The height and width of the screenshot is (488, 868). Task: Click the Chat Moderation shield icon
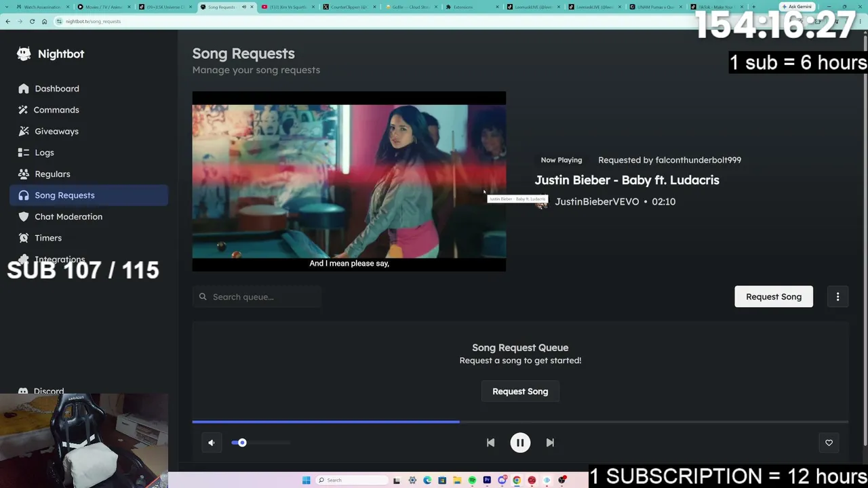pyautogui.click(x=24, y=217)
